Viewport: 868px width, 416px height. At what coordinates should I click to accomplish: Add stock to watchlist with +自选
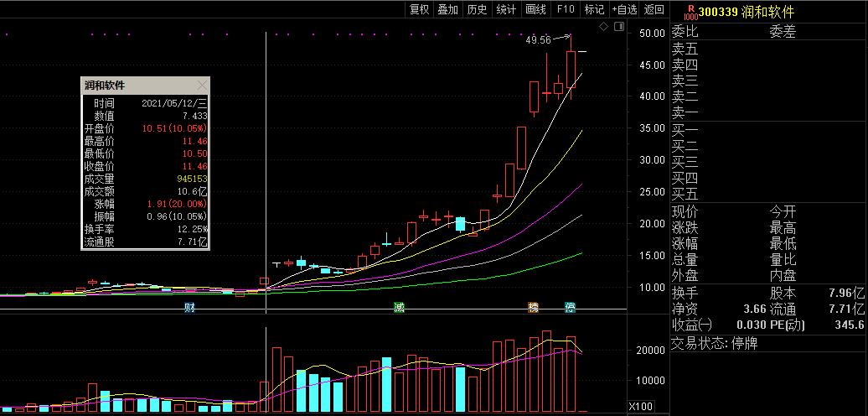point(624,9)
